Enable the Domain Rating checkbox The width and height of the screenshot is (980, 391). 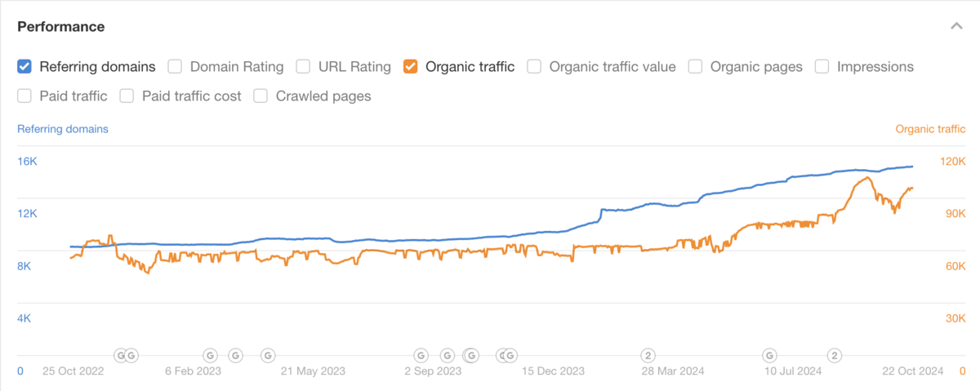[175, 67]
